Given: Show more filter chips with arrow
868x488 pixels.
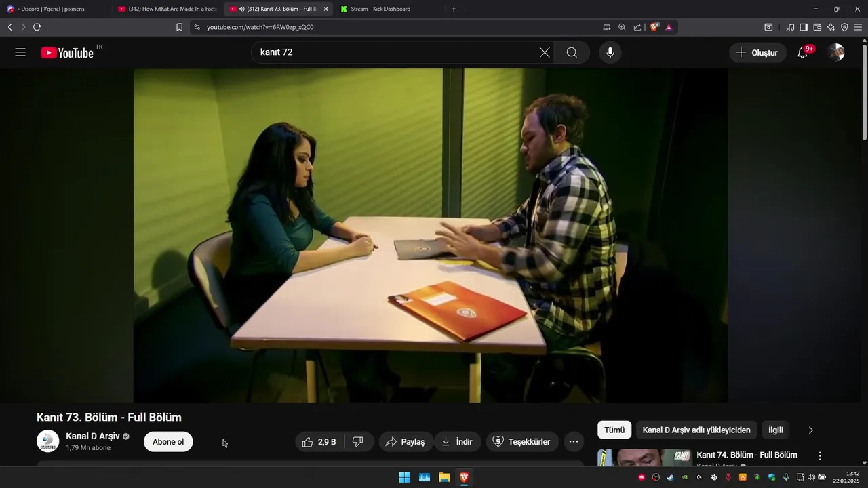Looking at the screenshot, I should 810,430.
